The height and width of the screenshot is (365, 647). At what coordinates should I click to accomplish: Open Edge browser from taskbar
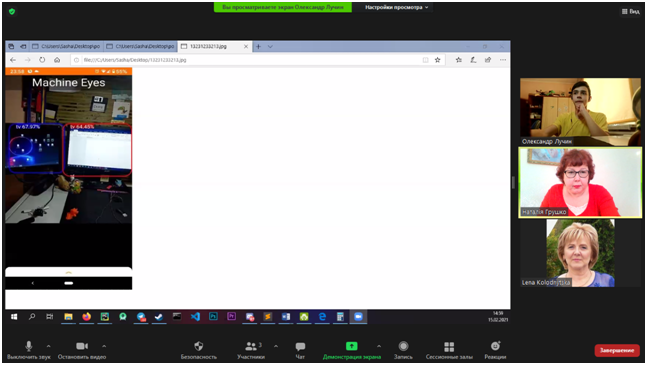point(322,316)
